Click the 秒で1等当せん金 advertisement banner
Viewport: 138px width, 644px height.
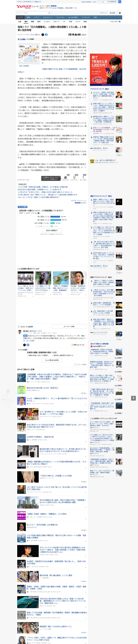click(106, 70)
